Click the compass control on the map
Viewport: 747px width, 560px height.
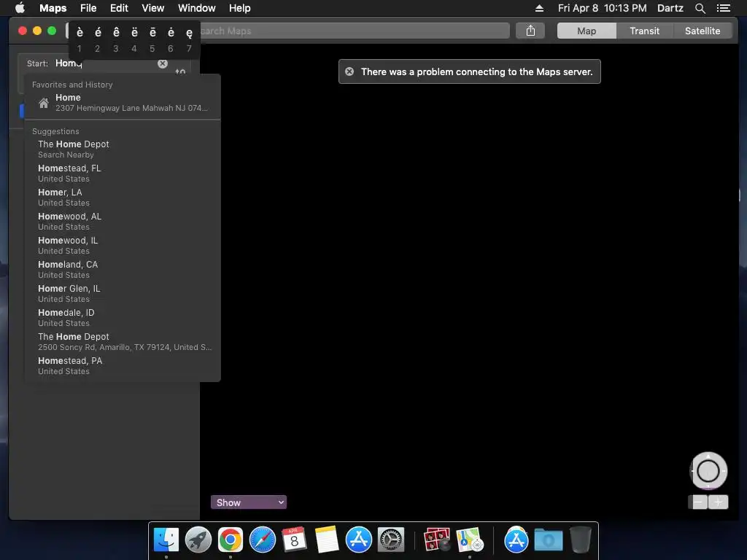point(708,470)
